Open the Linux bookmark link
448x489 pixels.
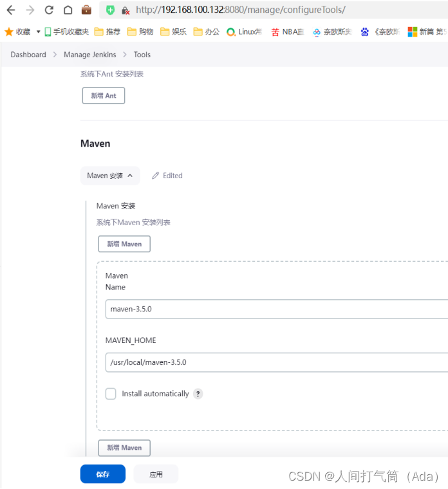coord(245,32)
